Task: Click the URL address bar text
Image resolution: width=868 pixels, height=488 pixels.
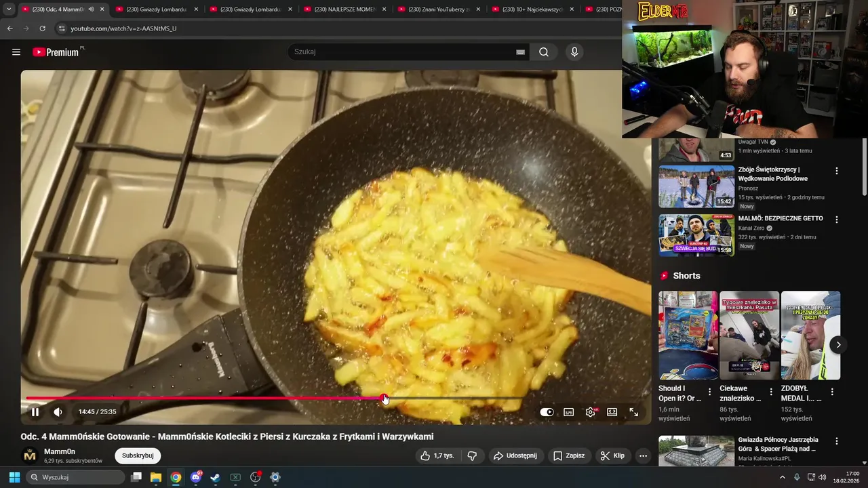Action: tap(123, 28)
